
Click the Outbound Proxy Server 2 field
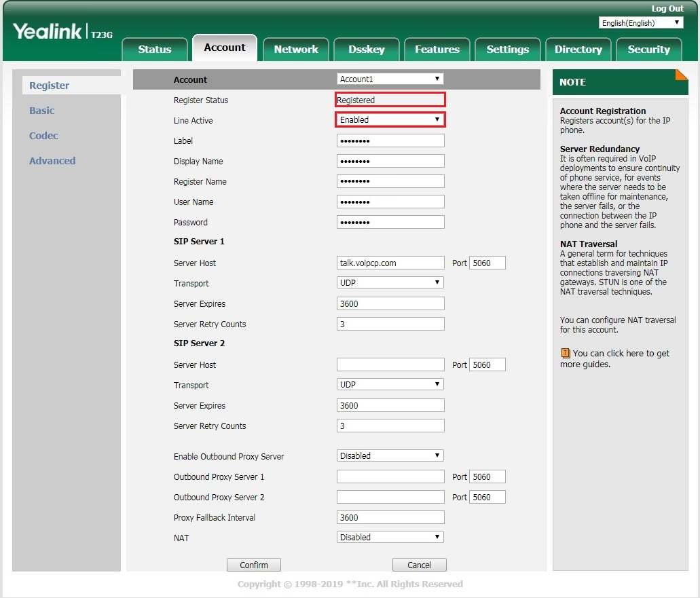coord(390,497)
